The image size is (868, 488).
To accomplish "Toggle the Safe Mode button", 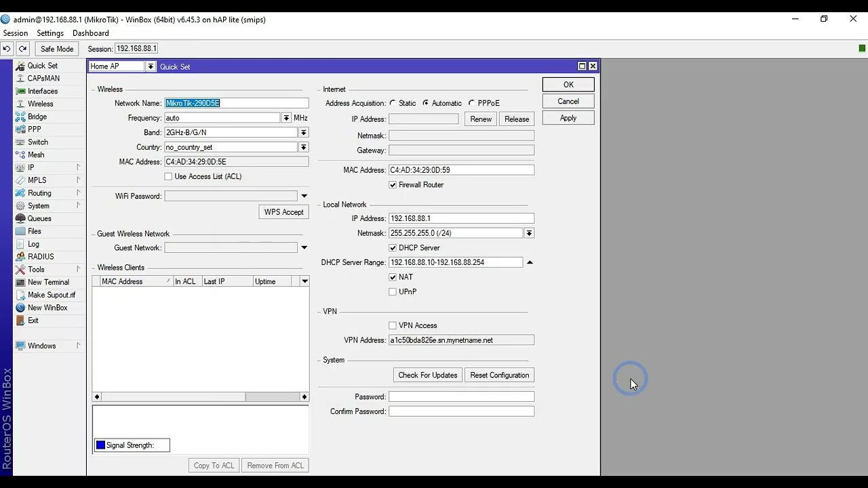I will tap(57, 49).
